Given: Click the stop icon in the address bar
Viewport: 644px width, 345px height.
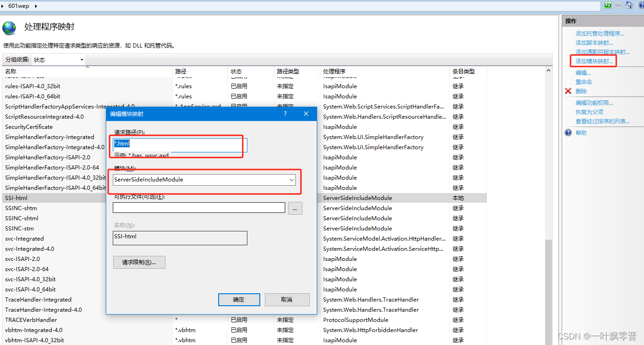Looking at the screenshot, I should coord(619,5).
